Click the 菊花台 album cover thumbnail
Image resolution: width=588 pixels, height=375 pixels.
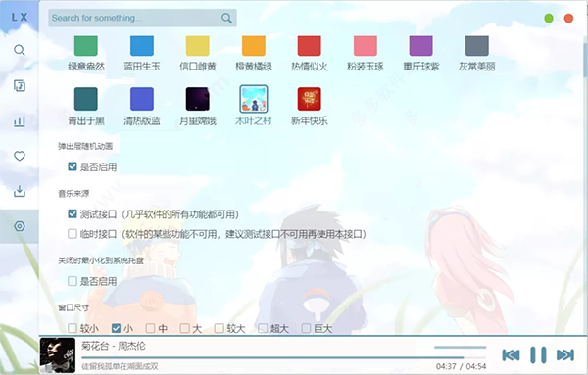tap(58, 355)
